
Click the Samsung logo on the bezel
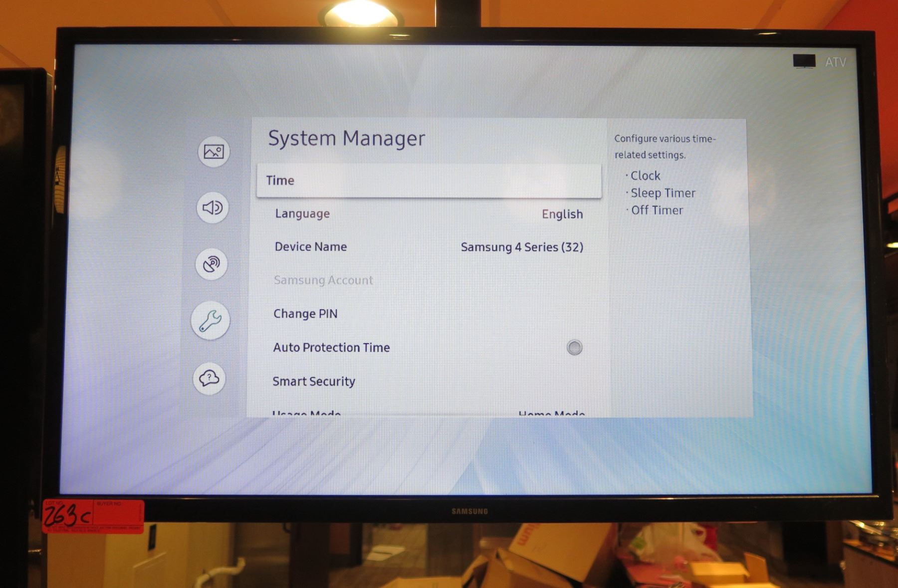coord(469,511)
